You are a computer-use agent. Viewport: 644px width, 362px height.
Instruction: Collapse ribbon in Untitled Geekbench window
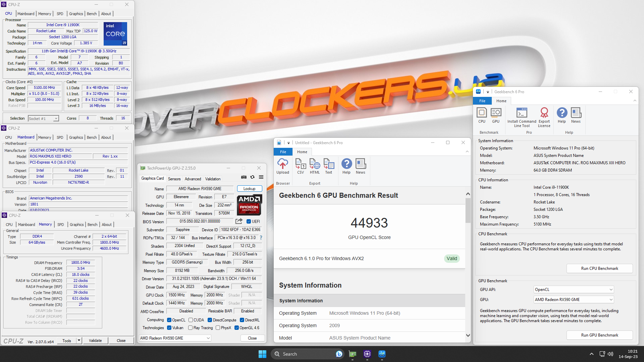(467, 152)
